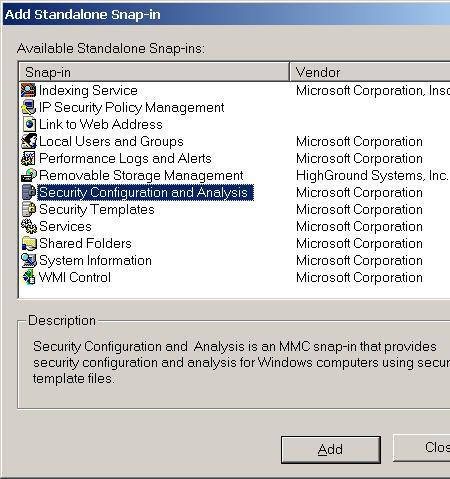The width and height of the screenshot is (450, 479).
Task: Click the Link to Web Address icon
Action: (x=29, y=124)
